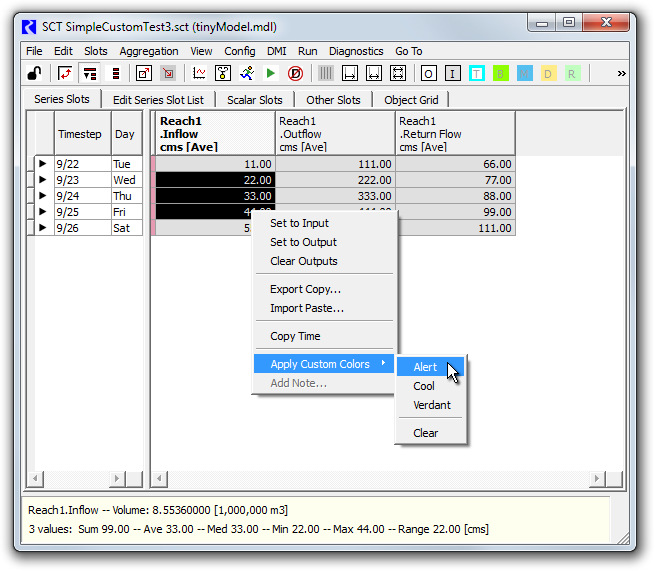
Task: Apply the Alert custom color
Action: [430, 367]
